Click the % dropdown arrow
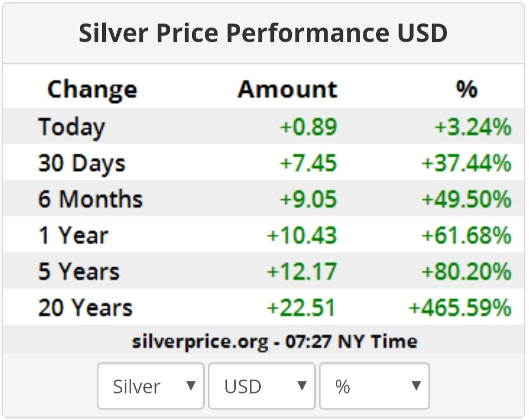529x420 pixels. tap(416, 385)
